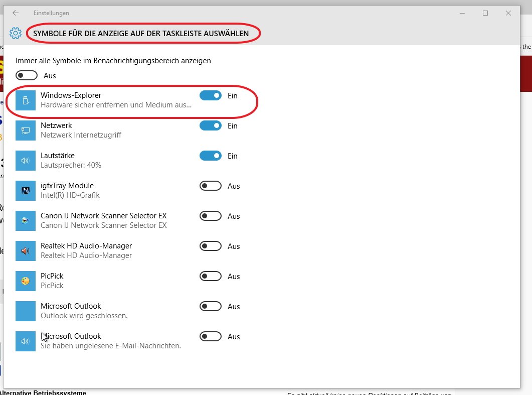Click the Lautstärke speaker icon
The height and width of the screenshot is (395, 532).
click(26, 161)
